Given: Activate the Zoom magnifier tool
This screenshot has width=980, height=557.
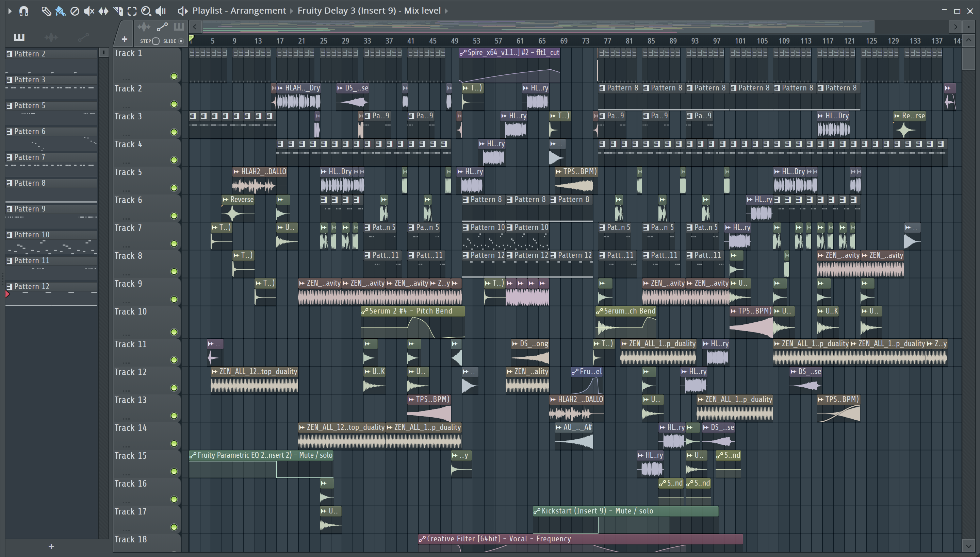Looking at the screenshot, I should pyautogui.click(x=146, y=11).
